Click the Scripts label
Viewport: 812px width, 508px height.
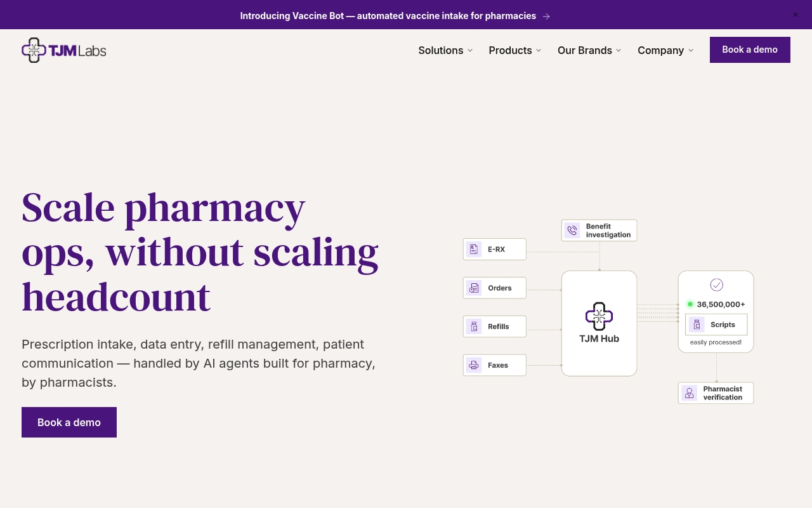coord(723,324)
